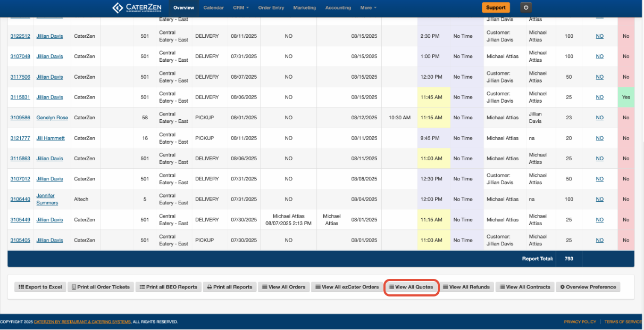Click NO link in order 3121777 row

pyautogui.click(x=599, y=138)
